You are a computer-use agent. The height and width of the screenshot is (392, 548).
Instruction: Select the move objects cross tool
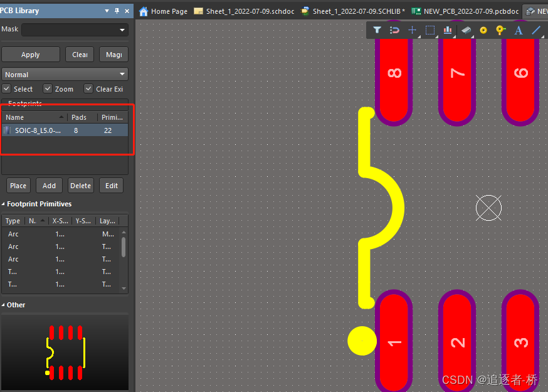(412, 29)
